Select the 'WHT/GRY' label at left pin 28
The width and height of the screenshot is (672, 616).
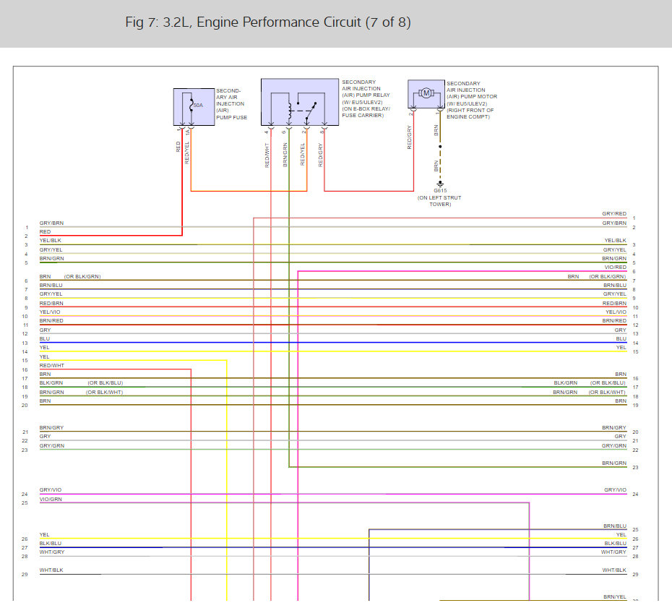tap(52, 552)
